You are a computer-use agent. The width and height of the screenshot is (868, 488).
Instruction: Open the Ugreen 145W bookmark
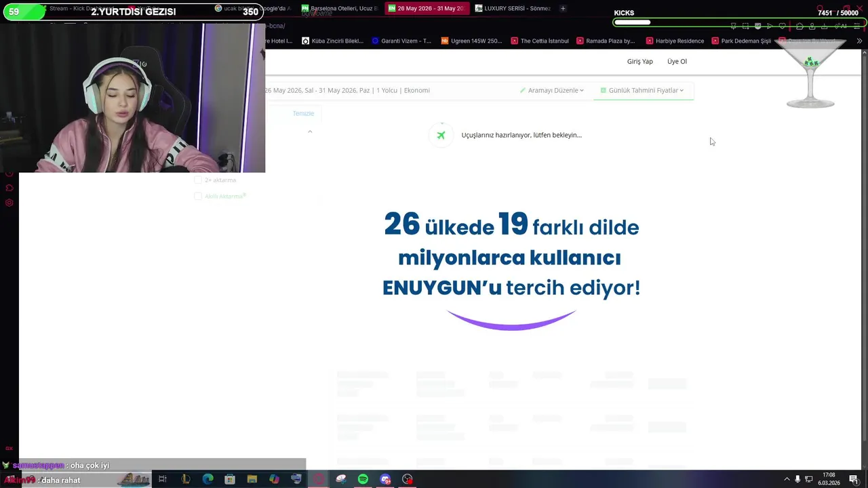[x=471, y=41]
